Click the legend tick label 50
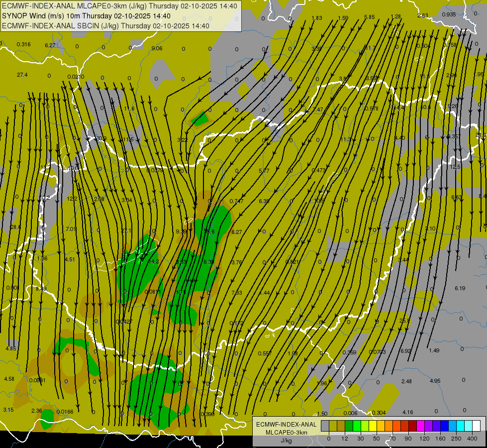 click(377, 439)
